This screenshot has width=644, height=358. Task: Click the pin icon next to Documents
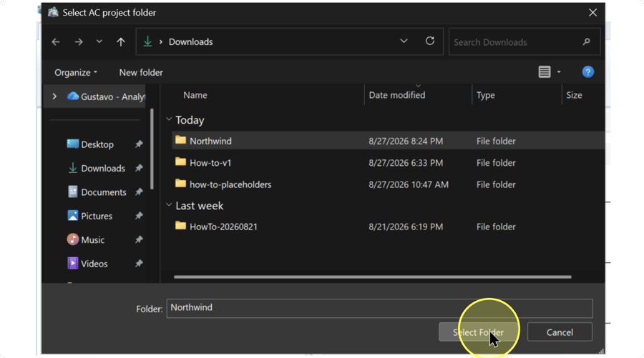click(139, 192)
